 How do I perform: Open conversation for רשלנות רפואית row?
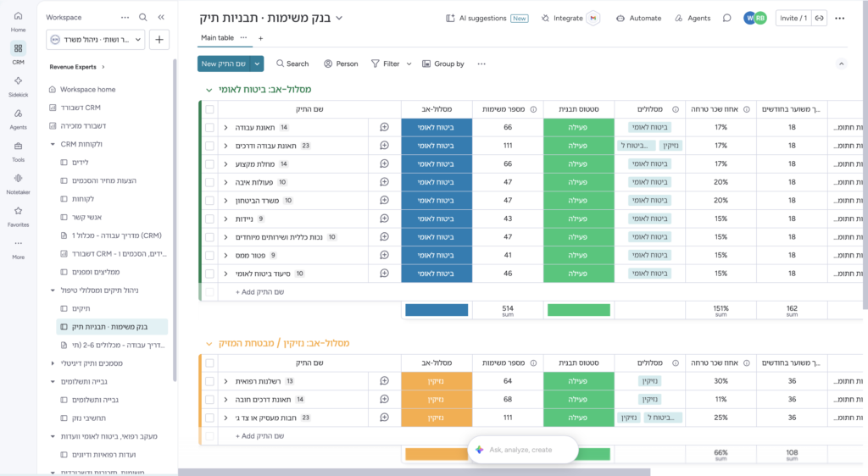pyautogui.click(x=384, y=381)
